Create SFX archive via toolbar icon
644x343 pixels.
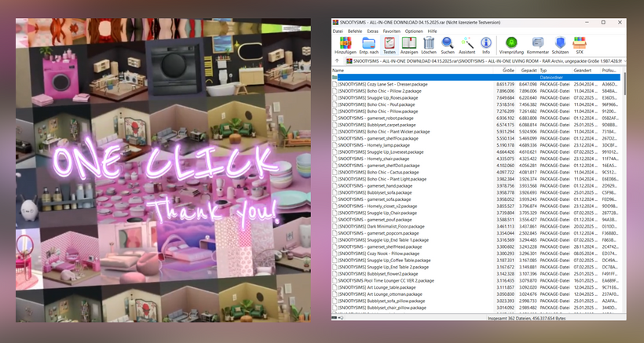click(580, 43)
